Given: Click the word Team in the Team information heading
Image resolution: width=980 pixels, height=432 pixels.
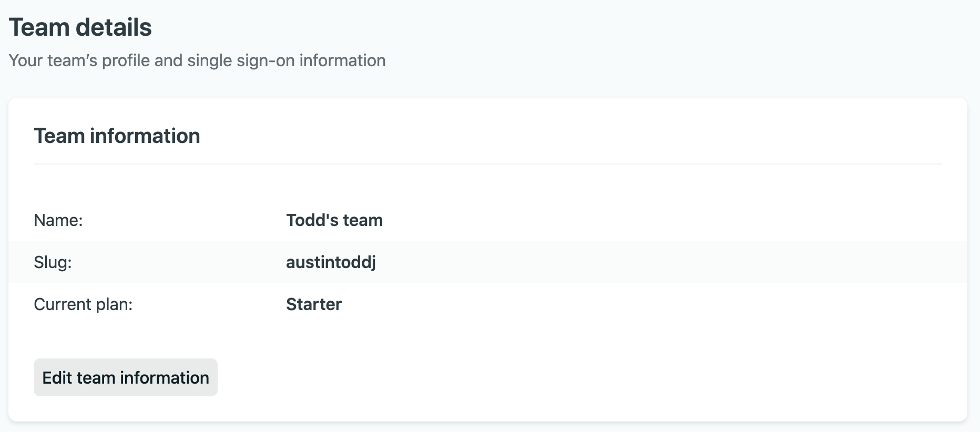Looking at the screenshot, I should (59, 136).
